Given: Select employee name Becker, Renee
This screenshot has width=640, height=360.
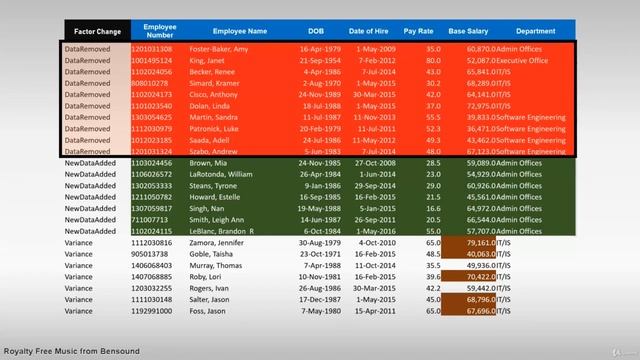Looking at the screenshot, I should pyautogui.click(x=212, y=72).
